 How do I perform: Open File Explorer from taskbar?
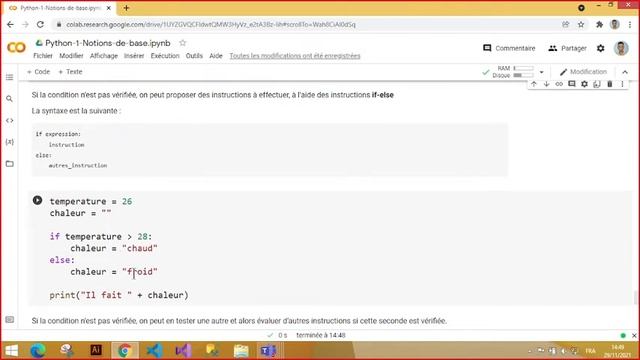point(241,351)
